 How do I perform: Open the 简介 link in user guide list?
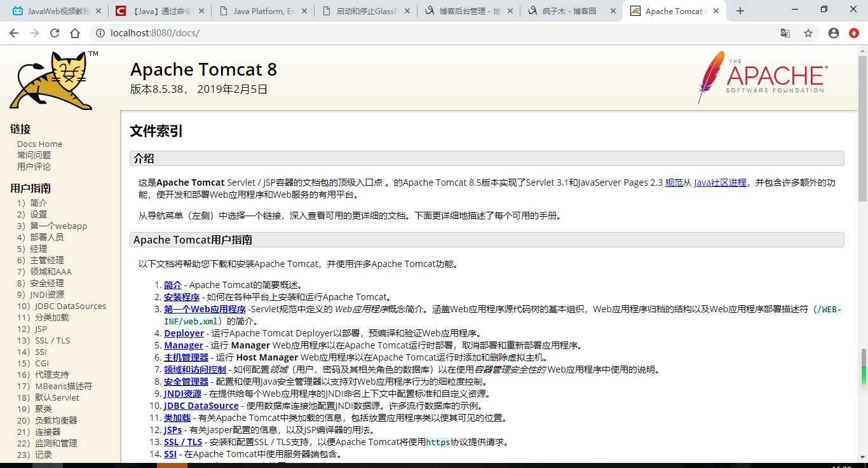pyautogui.click(x=173, y=285)
